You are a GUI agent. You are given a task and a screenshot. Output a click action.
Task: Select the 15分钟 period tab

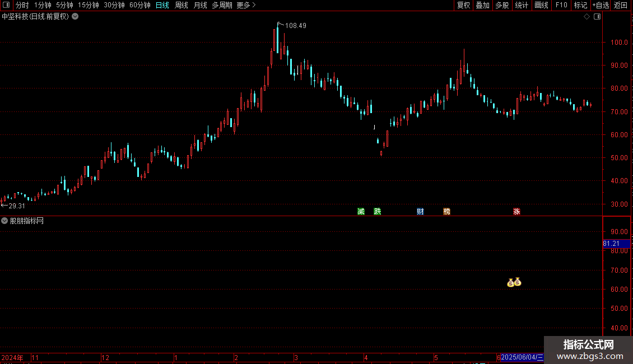pyautogui.click(x=89, y=5)
